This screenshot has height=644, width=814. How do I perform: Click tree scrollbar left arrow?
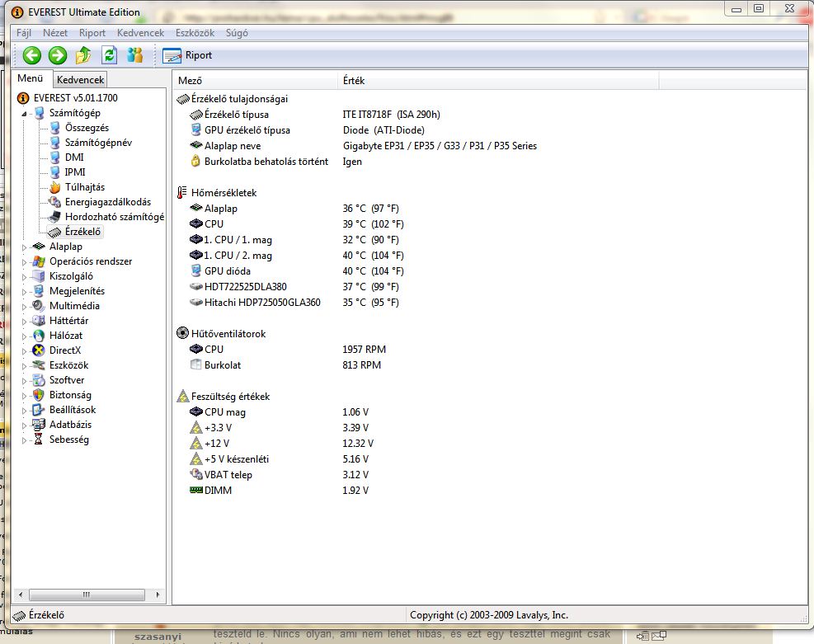[21, 595]
